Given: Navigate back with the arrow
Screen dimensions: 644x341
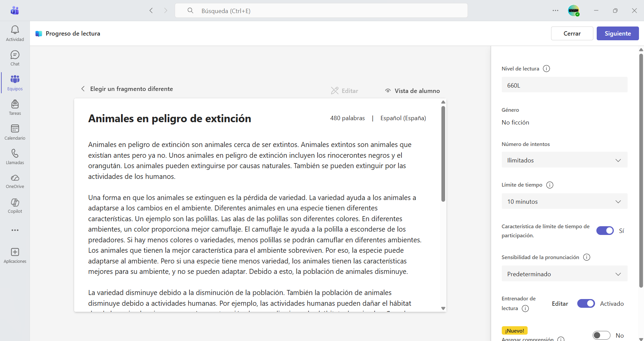Looking at the screenshot, I should [151, 10].
